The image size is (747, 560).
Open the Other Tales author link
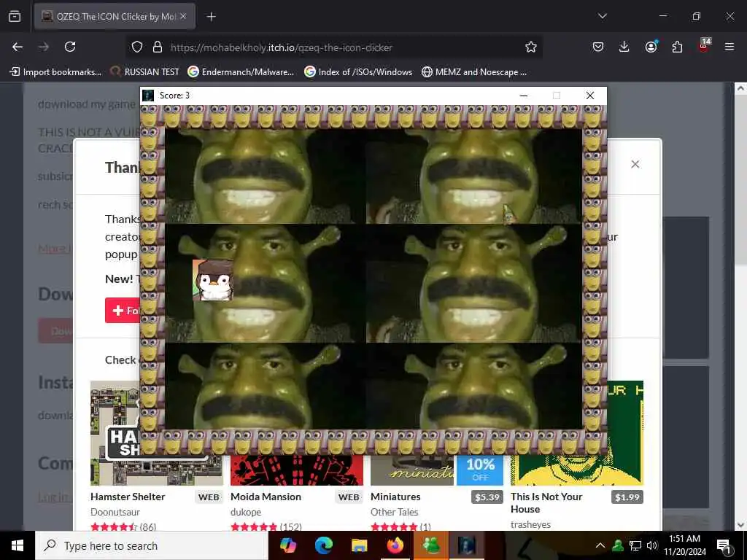(x=395, y=512)
